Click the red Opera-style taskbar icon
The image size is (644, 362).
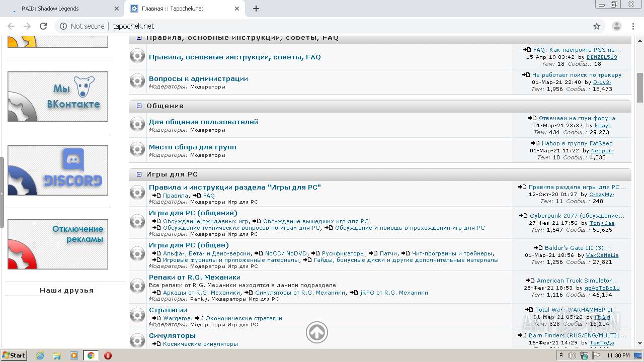coord(108,355)
